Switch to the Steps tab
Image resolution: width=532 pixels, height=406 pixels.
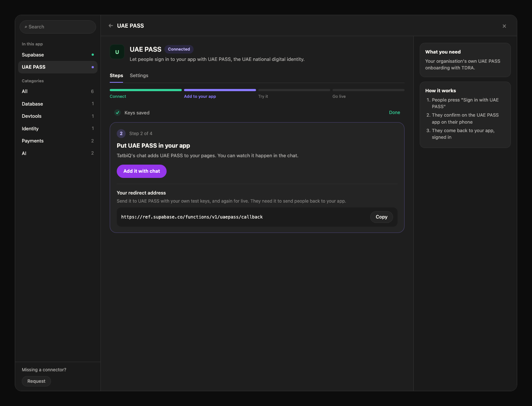point(116,76)
